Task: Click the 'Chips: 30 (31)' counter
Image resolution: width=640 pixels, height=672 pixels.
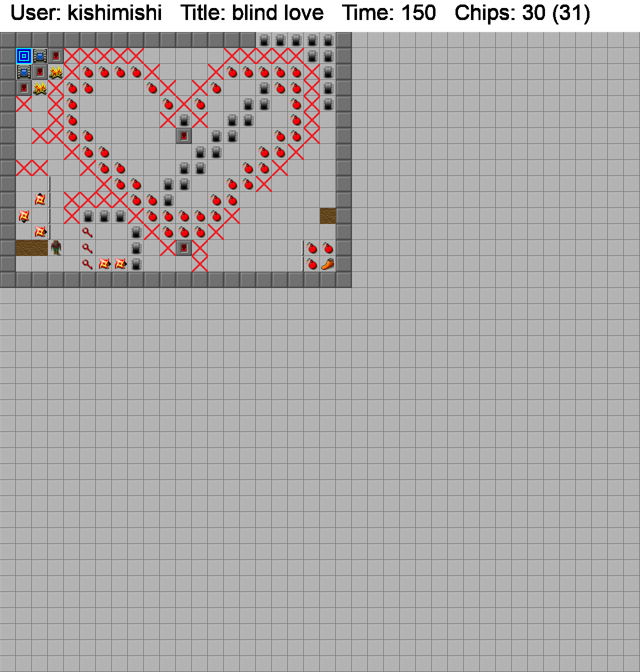Action: point(522,13)
